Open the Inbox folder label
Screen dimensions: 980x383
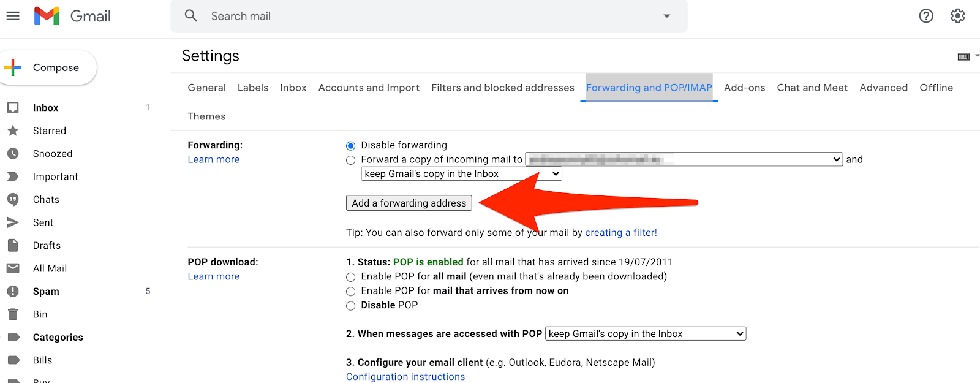pos(45,108)
